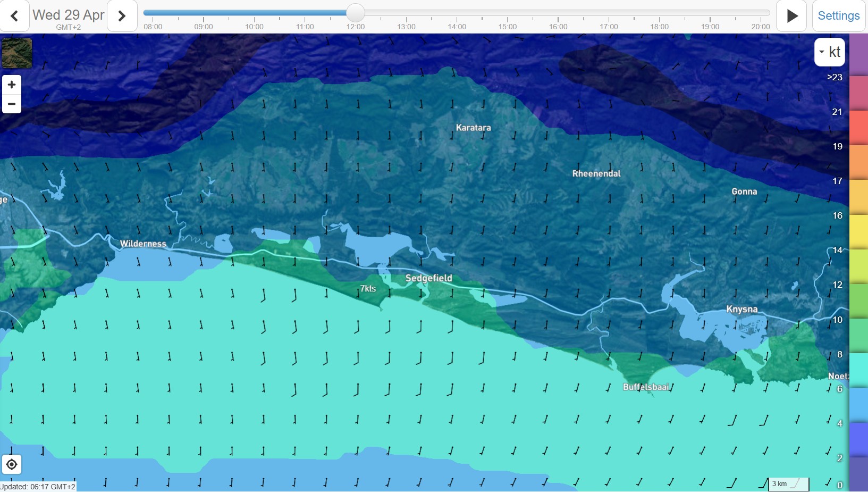The height and width of the screenshot is (492, 868).
Task: Play the forecast animation
Action: click(791, 16)
